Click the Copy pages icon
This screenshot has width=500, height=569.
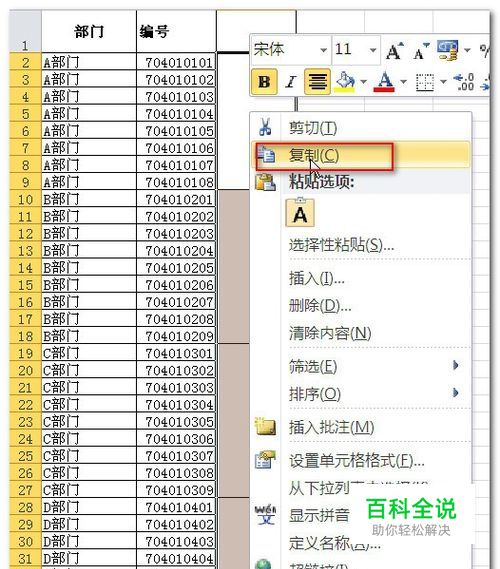(x=267, y=155)
